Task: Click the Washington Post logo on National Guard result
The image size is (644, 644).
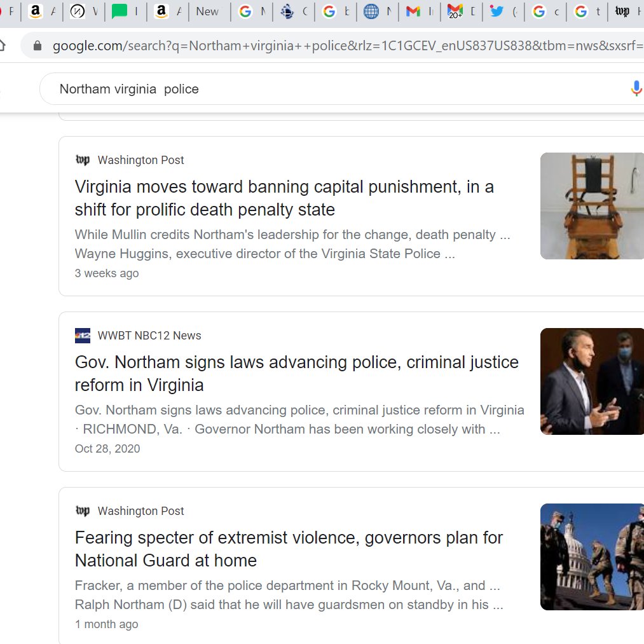Action: point(83,511)
